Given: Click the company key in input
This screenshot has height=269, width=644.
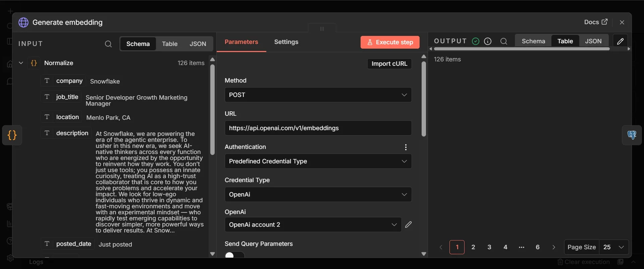Looking at the screenshot, I should pyautogui.click(x=69, y=81).
